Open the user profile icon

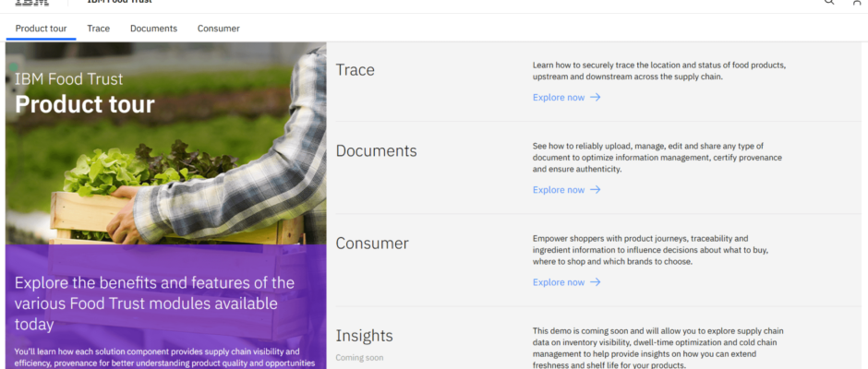pyautogui.click(x=856, y=3)
